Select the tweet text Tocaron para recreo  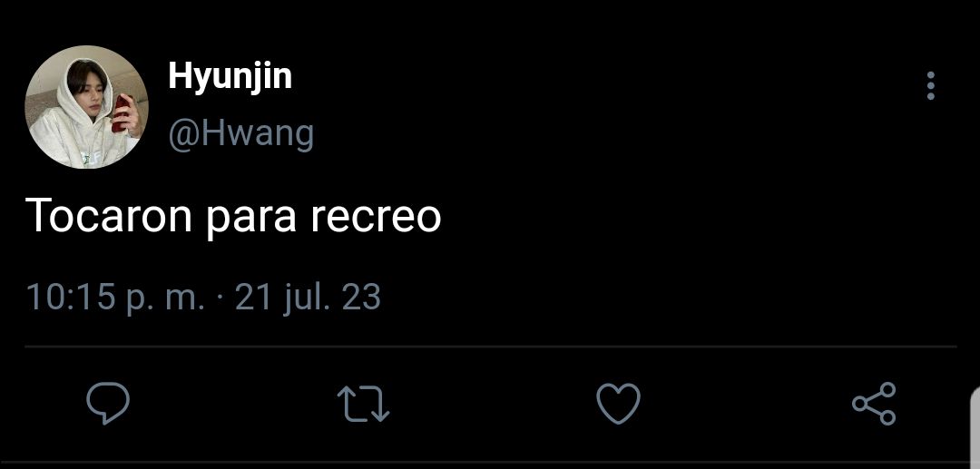tap(233, 217)
